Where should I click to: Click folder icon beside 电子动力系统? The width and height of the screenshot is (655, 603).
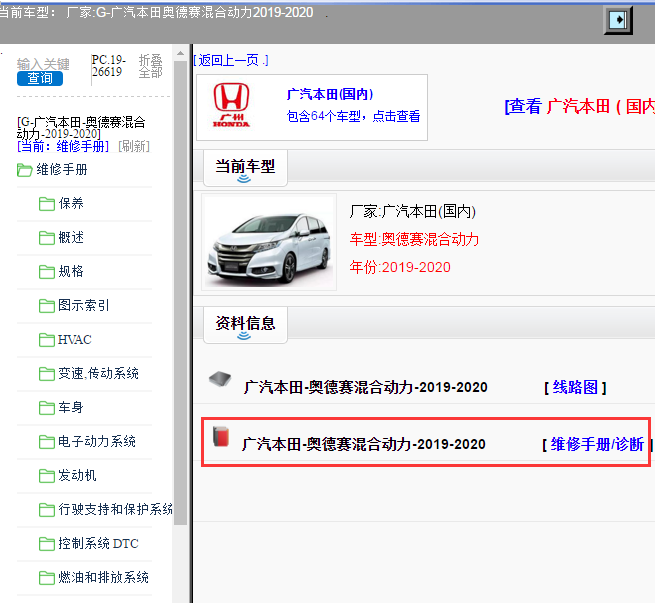[x=47, y=442]
